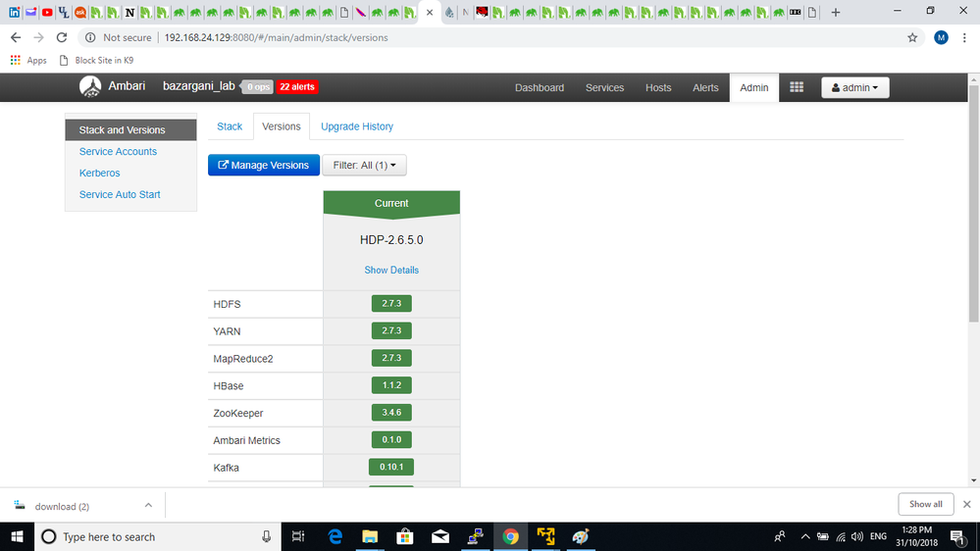Open File Explorer from the taskbar

[x=370, y=536]
